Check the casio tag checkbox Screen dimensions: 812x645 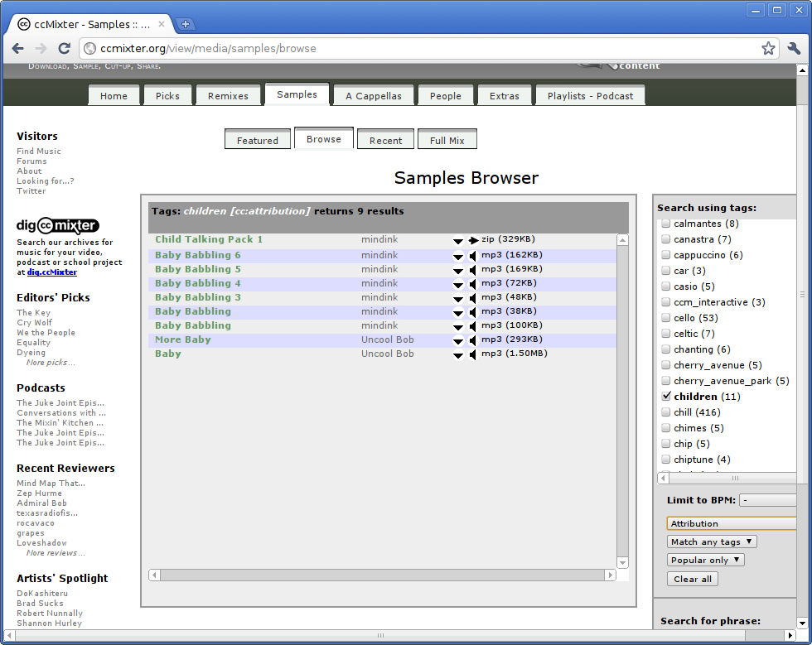tap(666, 286)
